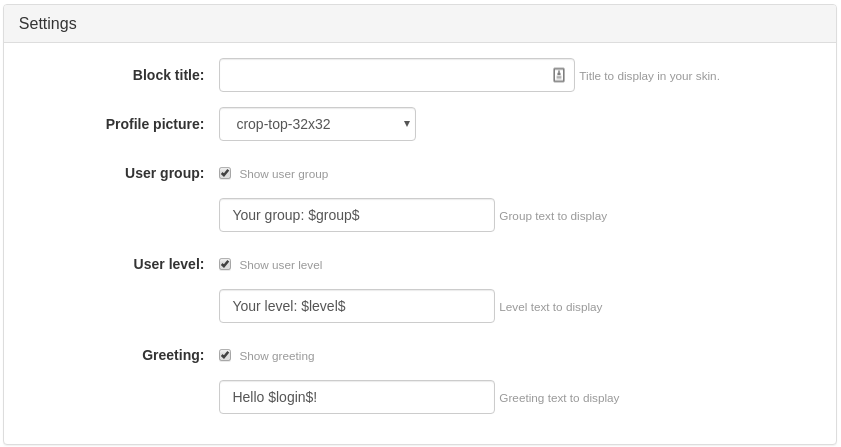Click the level text field 'Your level: $level$'
Screen dimensions: 841x447
coord(357,306)
